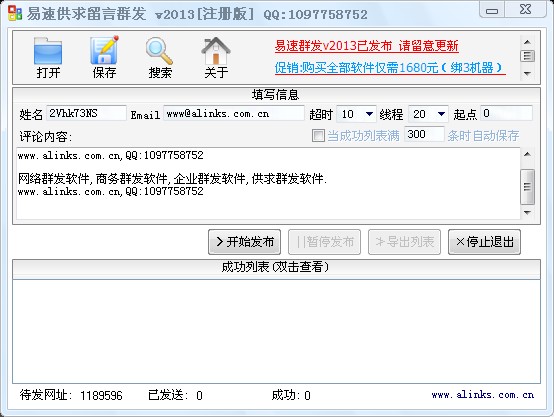
Task: Click the 填写信息 section header
Action: (276, 95)
